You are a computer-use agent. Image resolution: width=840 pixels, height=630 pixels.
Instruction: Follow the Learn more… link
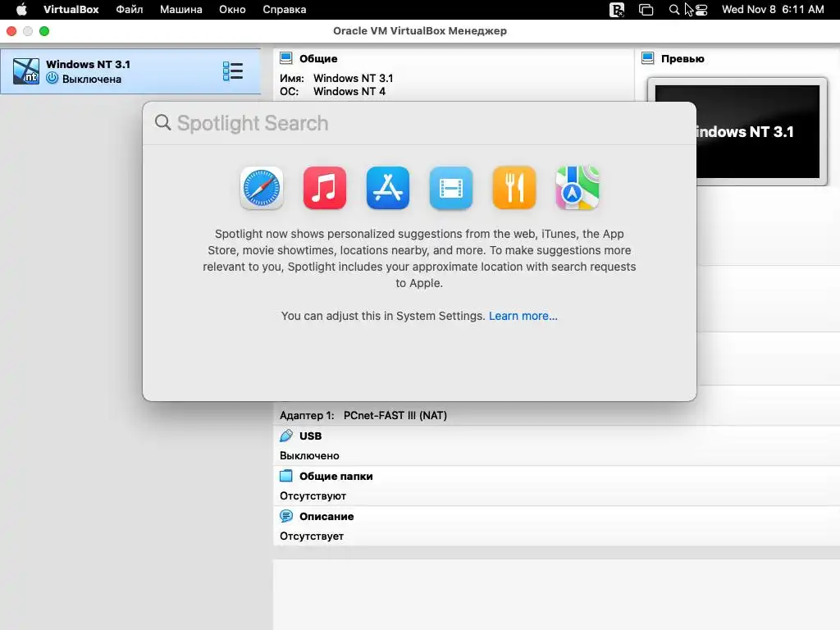click(523, 316)
